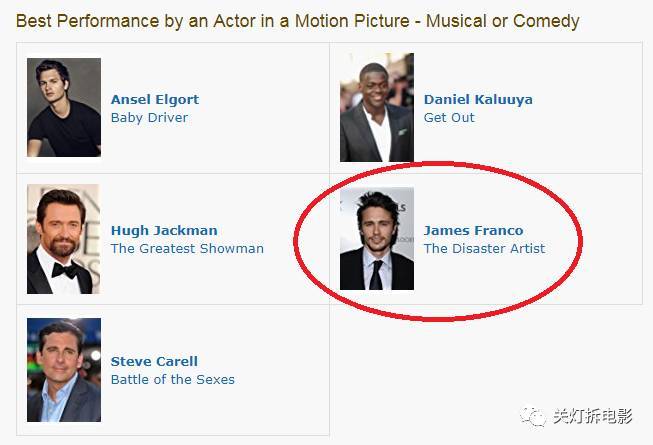Click the photo beside Battle of the Sexes

click(x=64, y=370)
